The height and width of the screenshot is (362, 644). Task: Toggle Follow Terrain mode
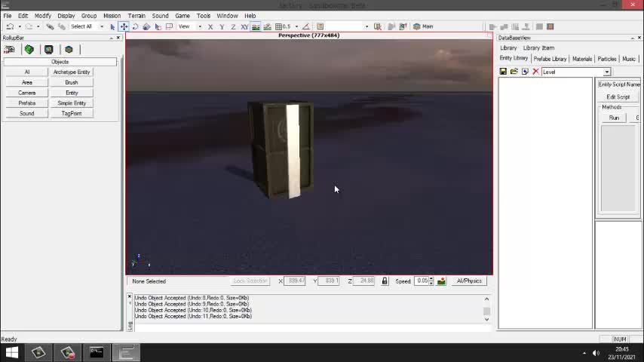(256, 26)
